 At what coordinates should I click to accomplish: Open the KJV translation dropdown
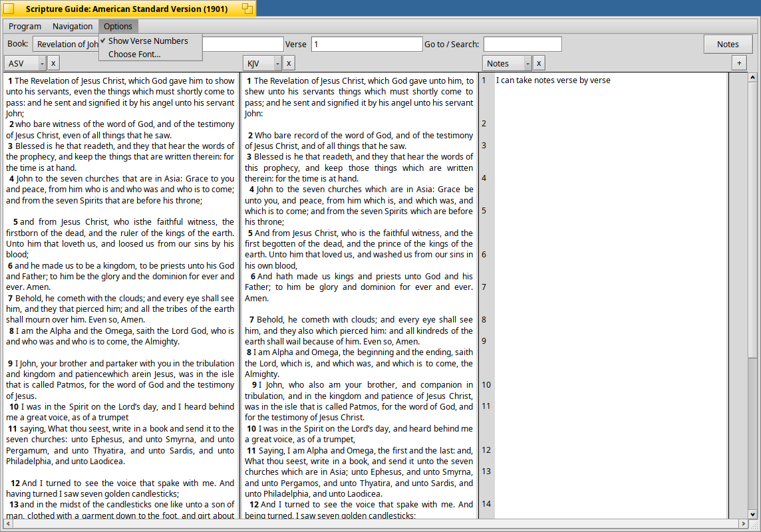coord(263,63)
